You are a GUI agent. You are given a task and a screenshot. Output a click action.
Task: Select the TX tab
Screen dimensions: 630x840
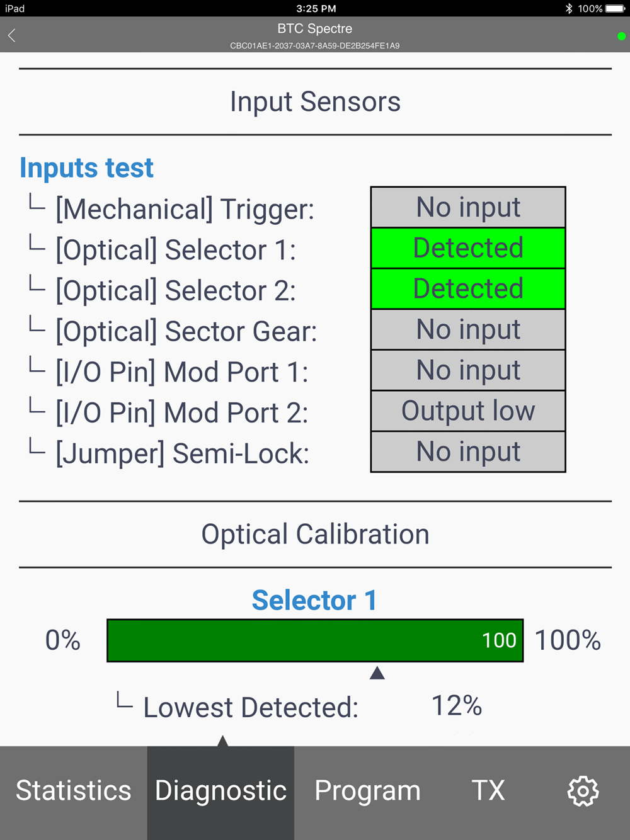click(488, 791)
